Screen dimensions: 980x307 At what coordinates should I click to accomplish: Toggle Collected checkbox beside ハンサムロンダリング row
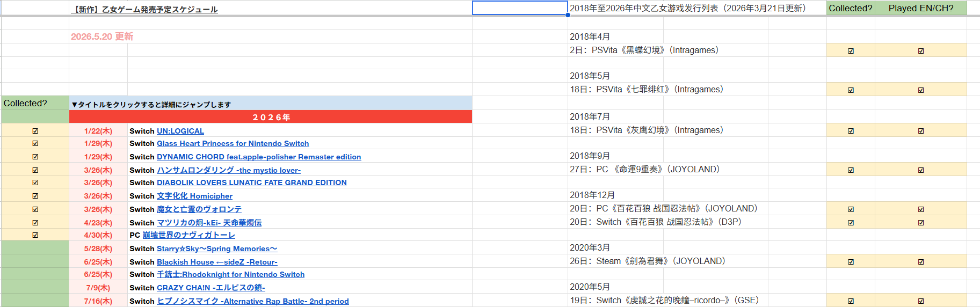[x=35, y=170]
